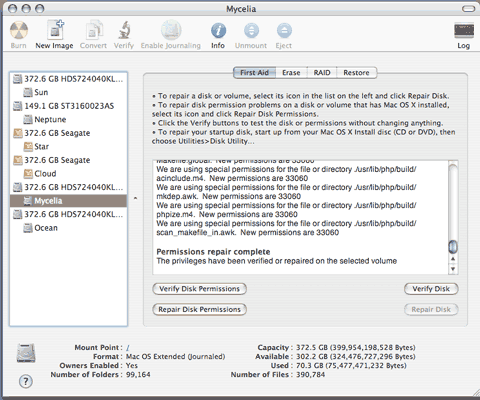This screenshot has height=400, width=480.
Task: Click the Verify Disk button
Action: click(x=431, y=289)
